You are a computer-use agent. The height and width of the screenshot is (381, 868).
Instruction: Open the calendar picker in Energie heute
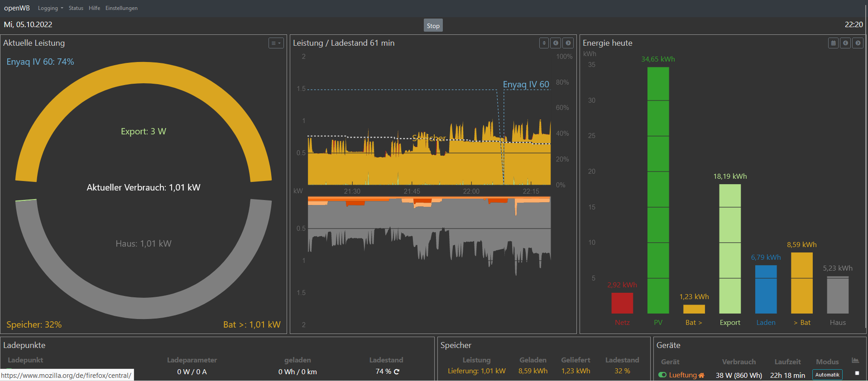[x=833, y=43]
